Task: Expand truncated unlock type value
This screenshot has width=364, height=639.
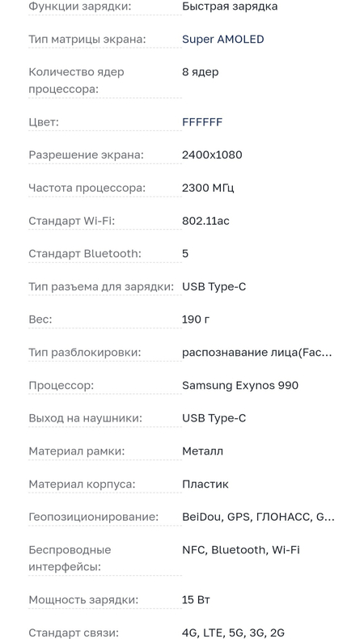Action: tap(256, 353)
